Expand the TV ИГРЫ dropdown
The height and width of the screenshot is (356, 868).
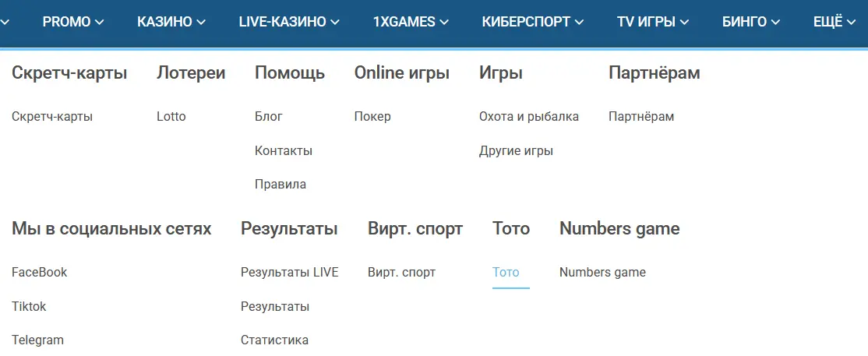[x=653, y=22]
